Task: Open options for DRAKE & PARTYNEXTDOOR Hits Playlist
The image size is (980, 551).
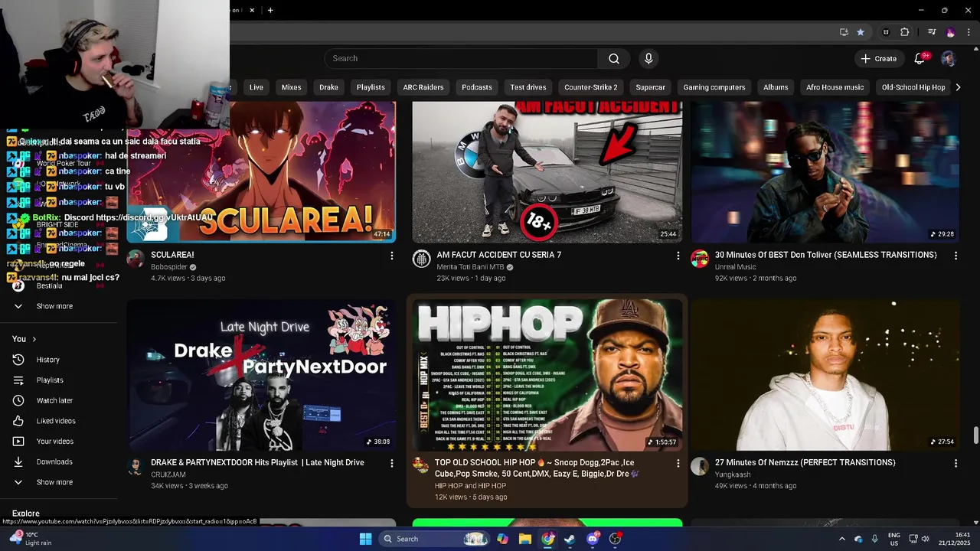Action: [x=392, y=463]
